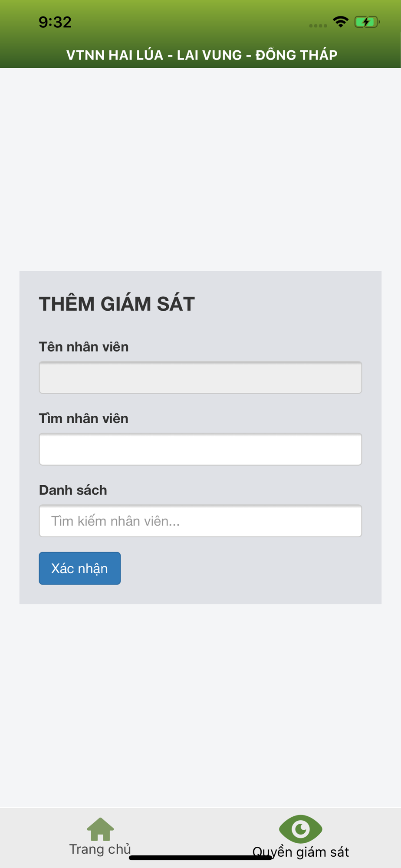Viewport: 401px width, 868px height.
Task: Tap the black home indicator bar
Action: point(200,858)
